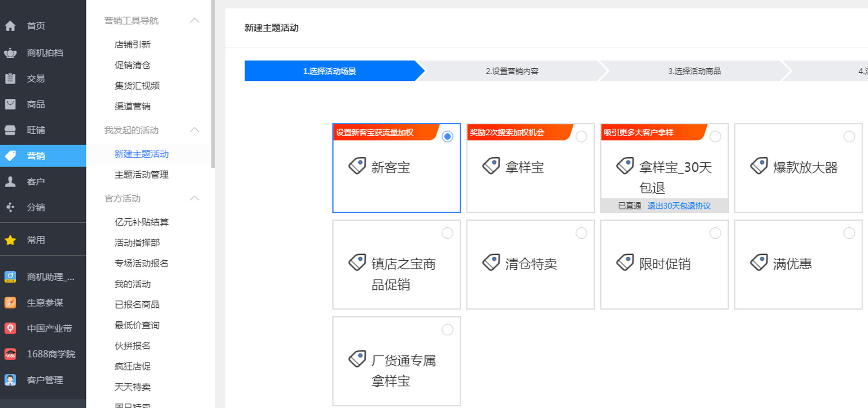Click the 交易 clipboard icon
The height and width of the screenshot is (408, 868).
10,79
